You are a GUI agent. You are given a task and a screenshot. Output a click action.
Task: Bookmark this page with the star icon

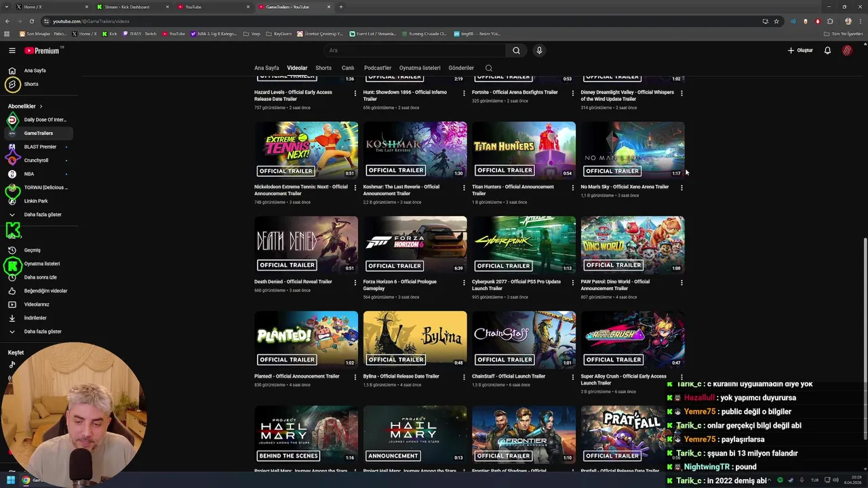(776, 21)
